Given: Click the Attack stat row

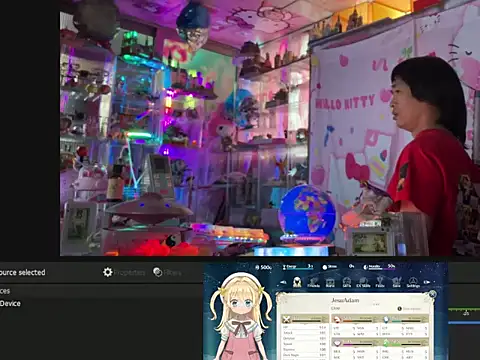Looking at the screenshot, I should click(x=304, y=333).
